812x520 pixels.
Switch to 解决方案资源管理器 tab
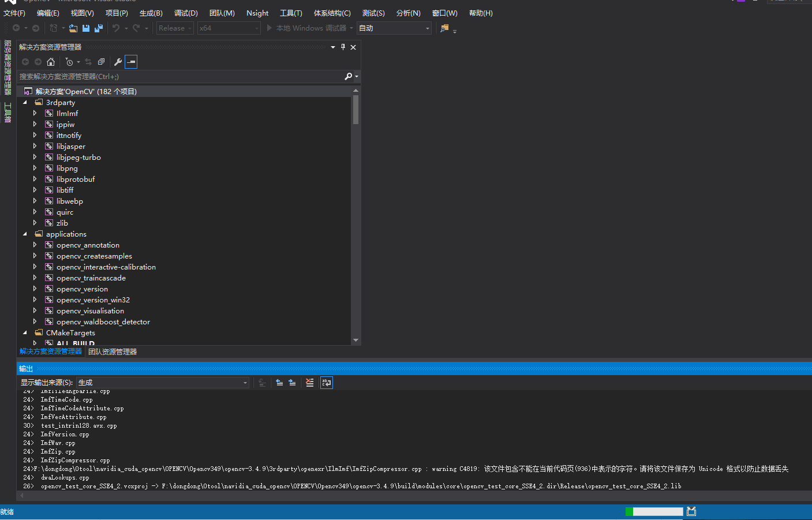tap(51, 351)
